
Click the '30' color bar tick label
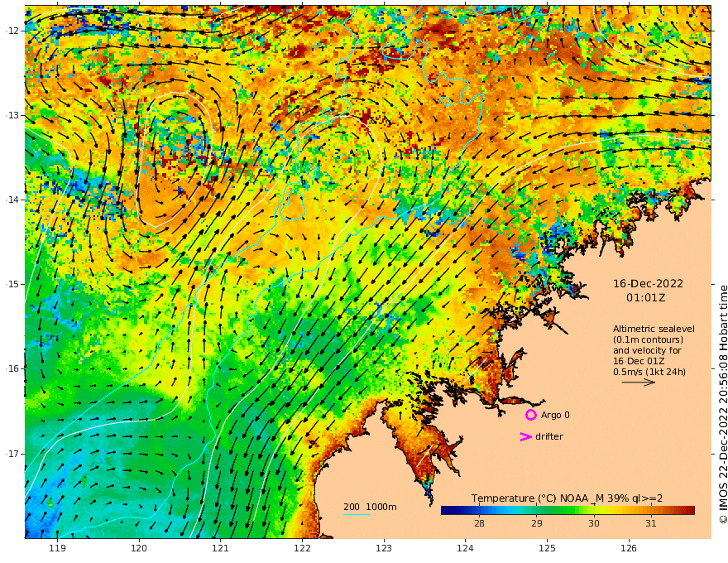coord(594,523)
